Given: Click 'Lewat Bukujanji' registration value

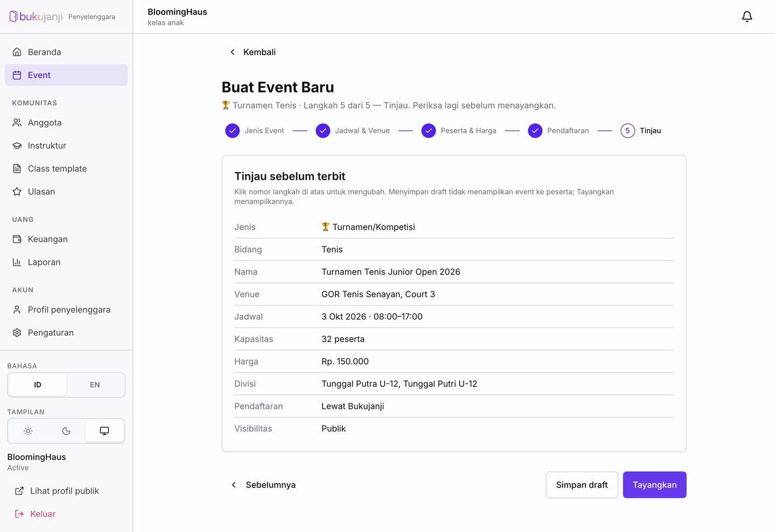Looking at the screenshot, I should (x=353, y=407).
